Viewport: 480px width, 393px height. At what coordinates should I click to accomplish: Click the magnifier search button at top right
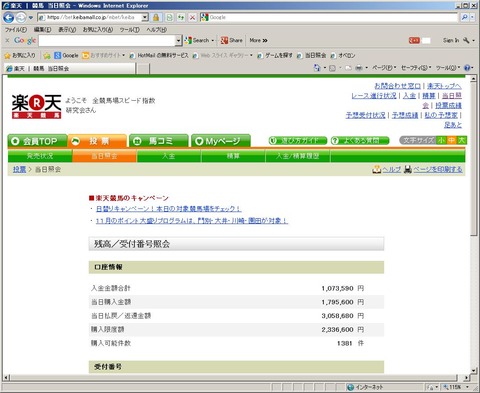point(464,17)
